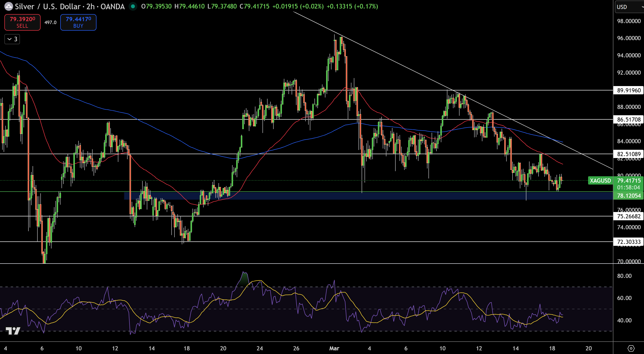This screenshot has width=644, height=354.
Task: Click the 75.26682 price line label
Action: coord(628,216)
